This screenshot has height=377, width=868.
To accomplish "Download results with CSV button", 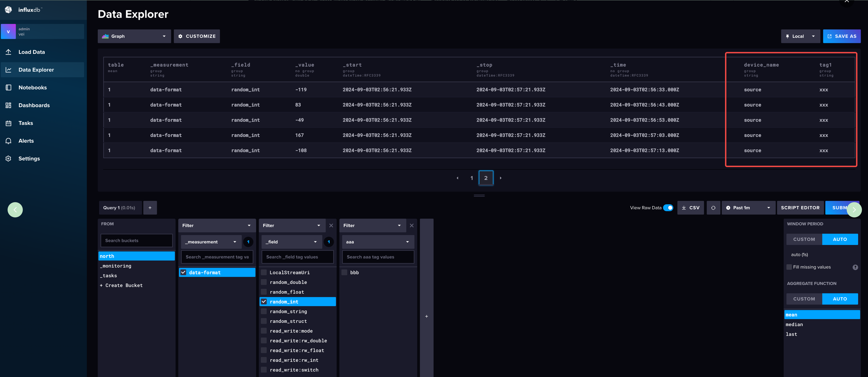I will pos(690,208).
